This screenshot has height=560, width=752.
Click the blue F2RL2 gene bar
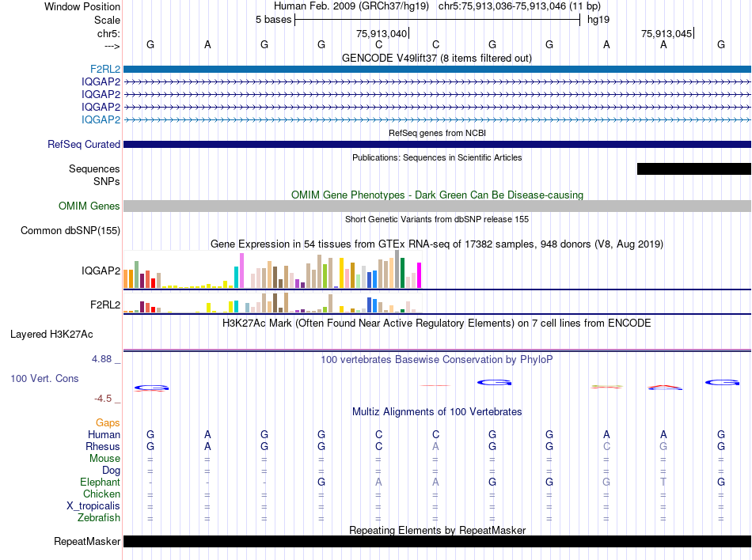point(437,70)
